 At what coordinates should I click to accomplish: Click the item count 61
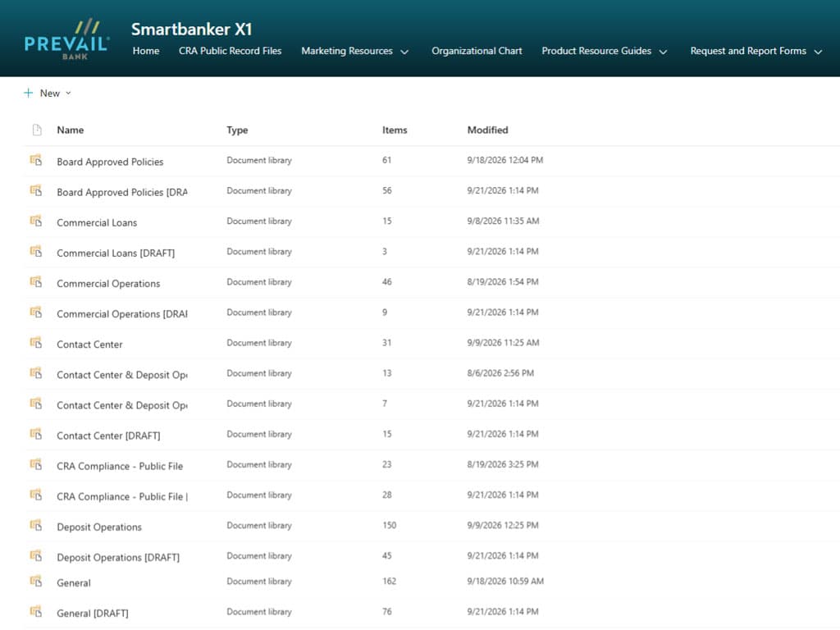pyautogui.click(x=387, y=160)
